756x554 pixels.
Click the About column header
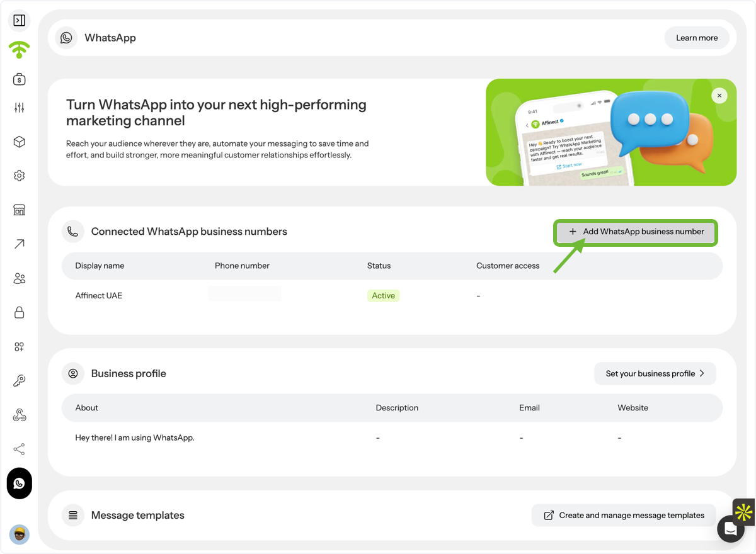pyautogui.click(x=87, y=408)
